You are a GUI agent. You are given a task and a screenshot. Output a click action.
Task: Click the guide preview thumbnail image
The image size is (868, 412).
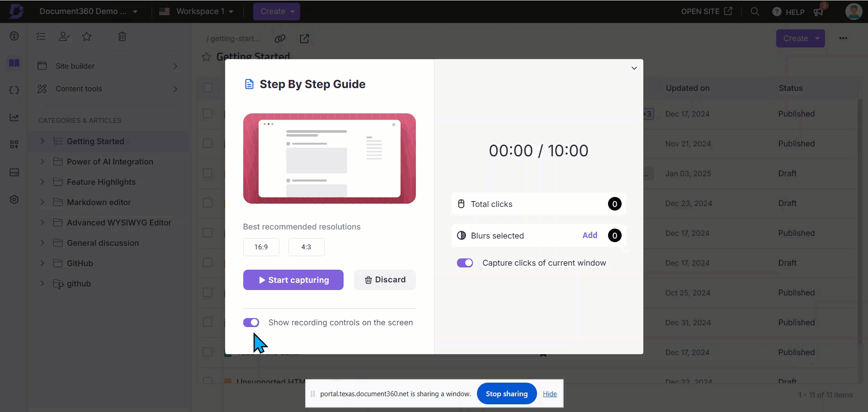point(330,159)
